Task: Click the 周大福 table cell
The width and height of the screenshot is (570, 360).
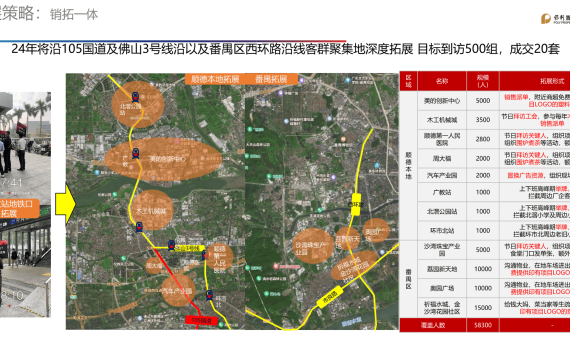Action: (x=442, y=159)
